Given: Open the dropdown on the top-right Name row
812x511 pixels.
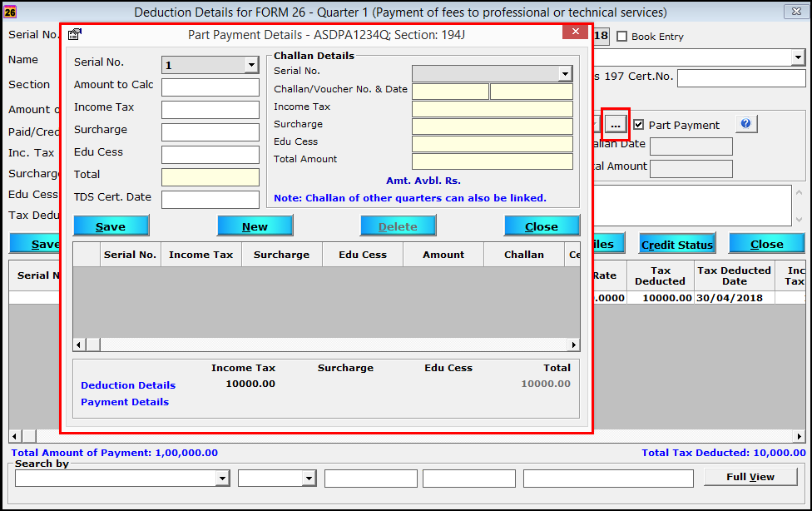Looking at the screenshot, I should 798,57.
